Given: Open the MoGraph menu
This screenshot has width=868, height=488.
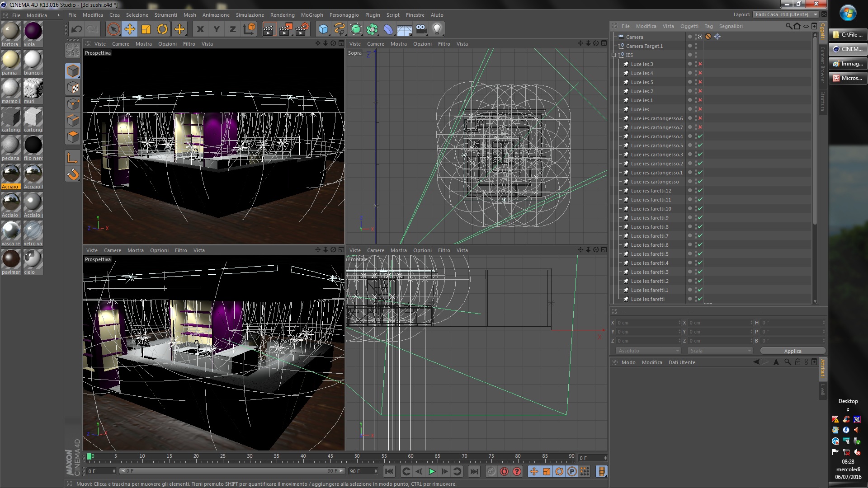Looking at the screenshot, I should coord(312,15).
